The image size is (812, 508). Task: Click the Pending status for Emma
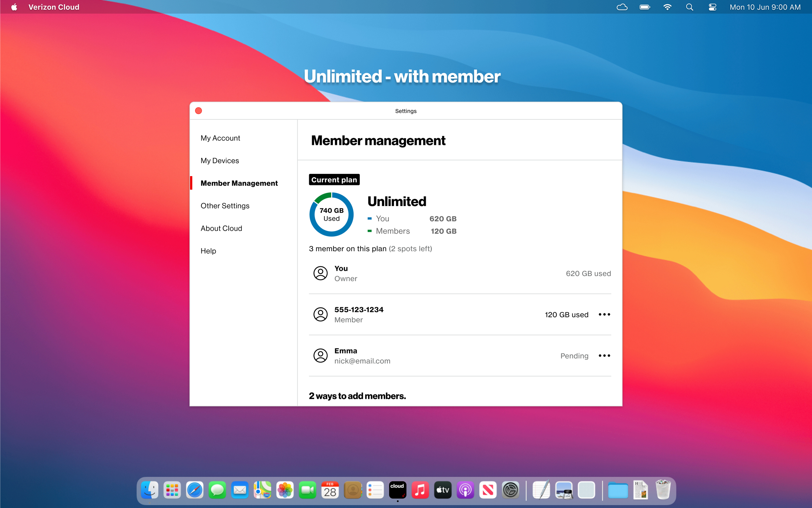click(574, 356)
